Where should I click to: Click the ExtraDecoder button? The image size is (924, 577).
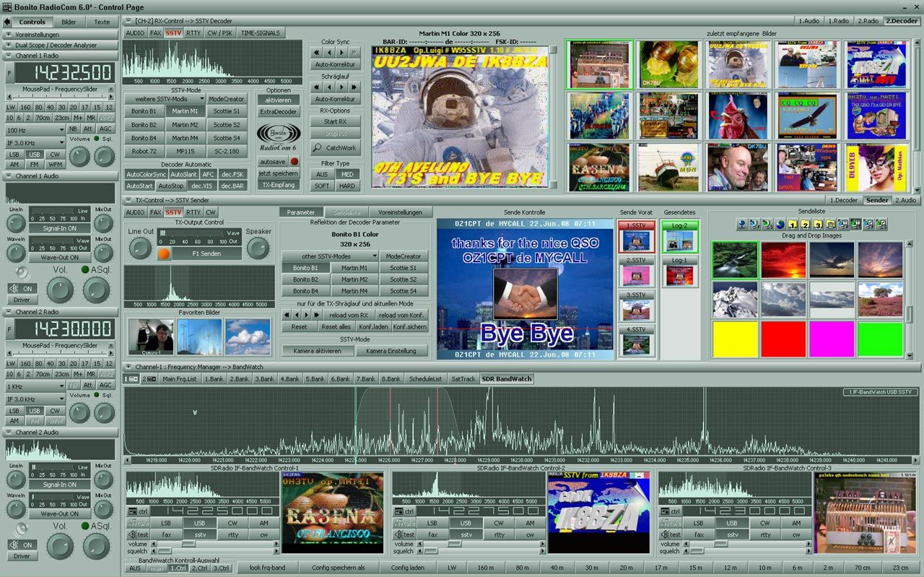[x=279, y=112]
